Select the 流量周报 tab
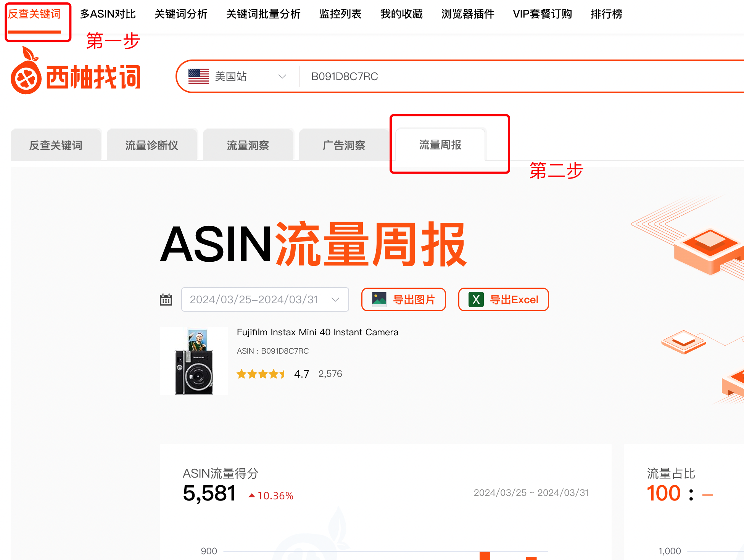Screen dimensions: 744x560 pyautogui.click(x=440, y=145)
